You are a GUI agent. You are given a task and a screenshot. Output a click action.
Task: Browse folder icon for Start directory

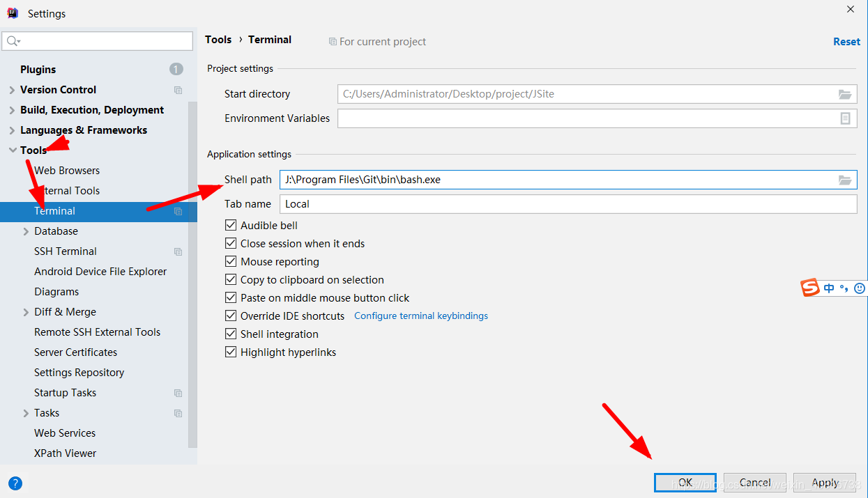pos(845,94)
